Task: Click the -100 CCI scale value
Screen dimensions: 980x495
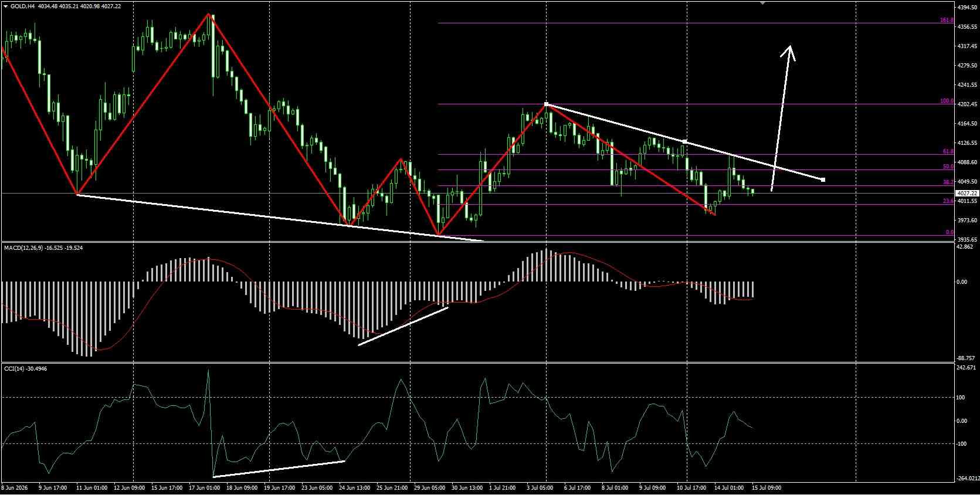Action: coord(961,444)
